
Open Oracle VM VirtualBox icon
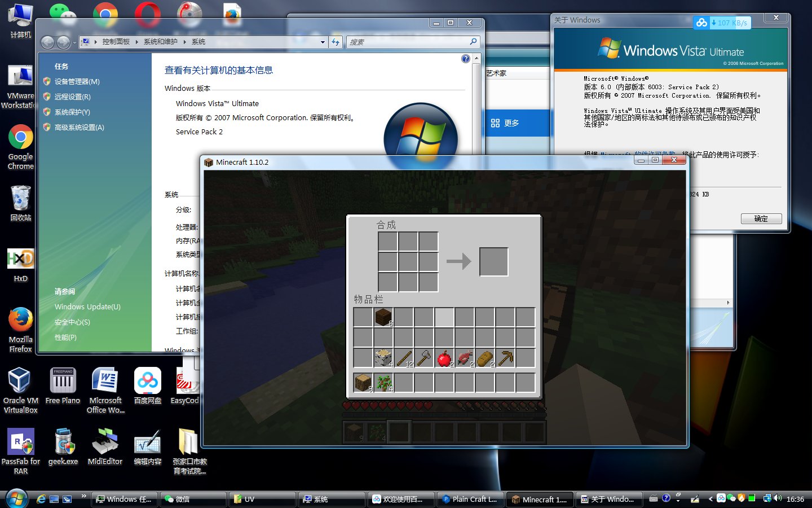20,391
